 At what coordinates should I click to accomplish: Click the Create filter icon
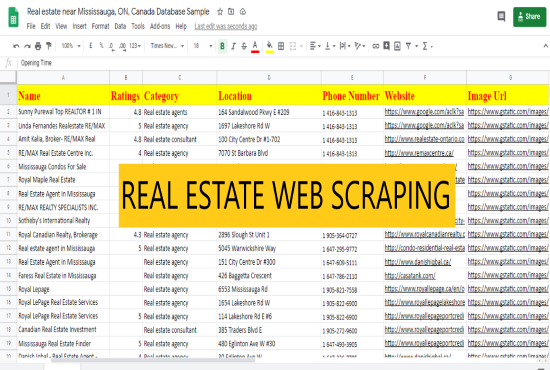tap(408, 46)
